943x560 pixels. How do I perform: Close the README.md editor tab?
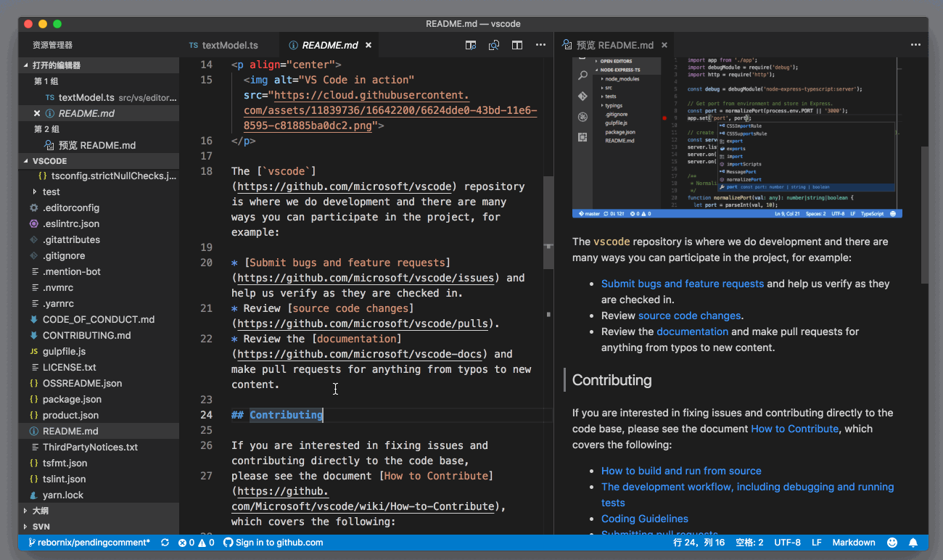(368, 45)
